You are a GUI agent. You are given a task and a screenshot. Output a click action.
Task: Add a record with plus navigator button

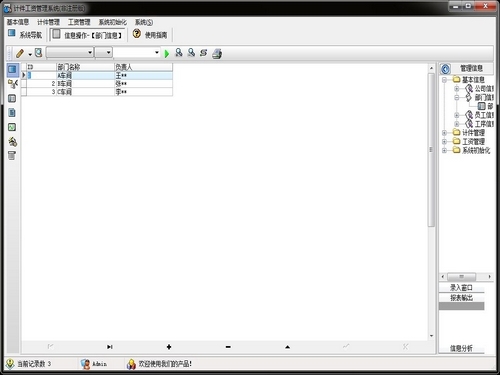tap(169, 347)
